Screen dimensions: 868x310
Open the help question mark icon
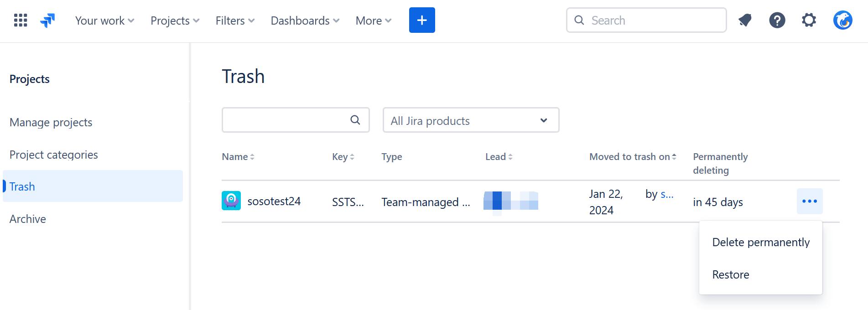777,20
